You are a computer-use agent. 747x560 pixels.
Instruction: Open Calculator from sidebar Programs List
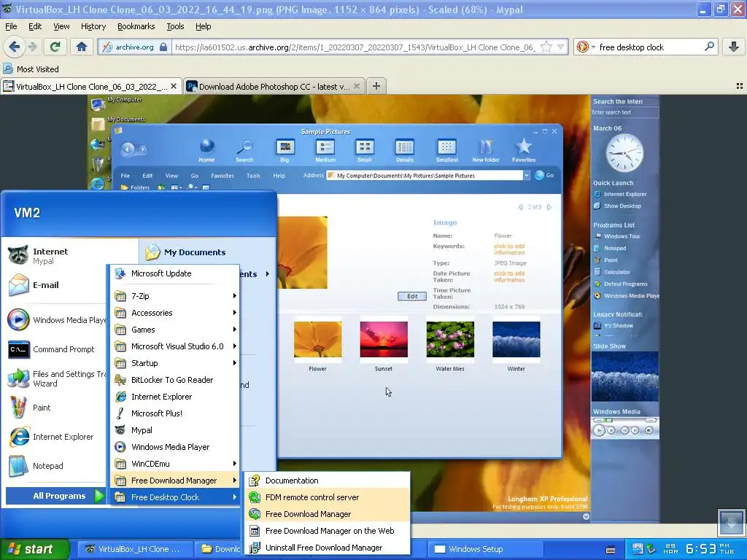point(612,272)
